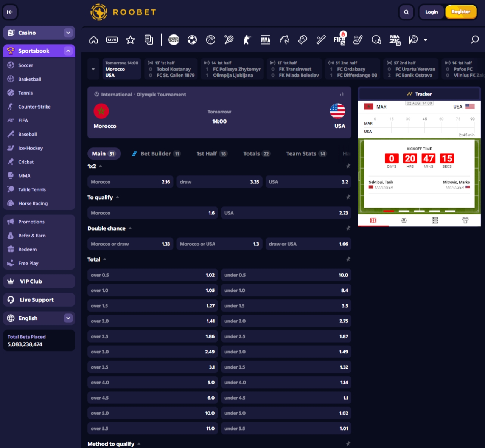Screen dimensions: 485x448
Task: Open the events strip dropdown arrow
Action: tap(93, 69)
